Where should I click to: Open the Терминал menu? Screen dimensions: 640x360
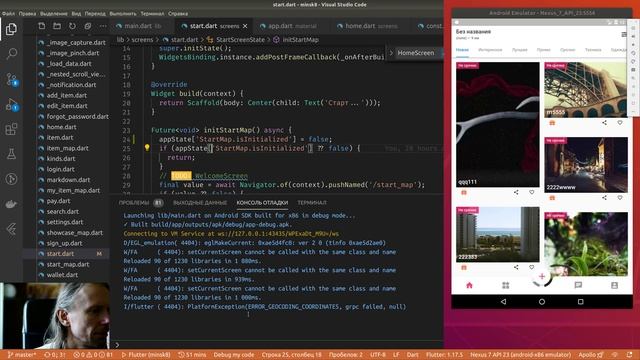(152, 13)
